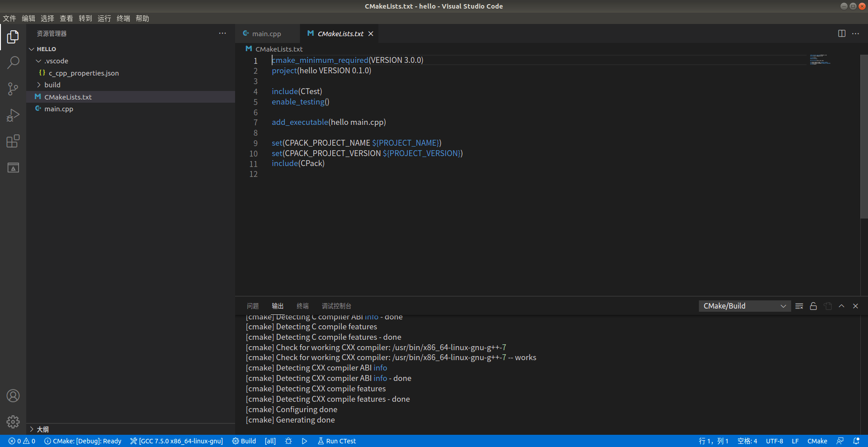Viewport: 868px width, 447px height.
Task: Open the output channel dropdown CMake/Build
Action: 745,306
